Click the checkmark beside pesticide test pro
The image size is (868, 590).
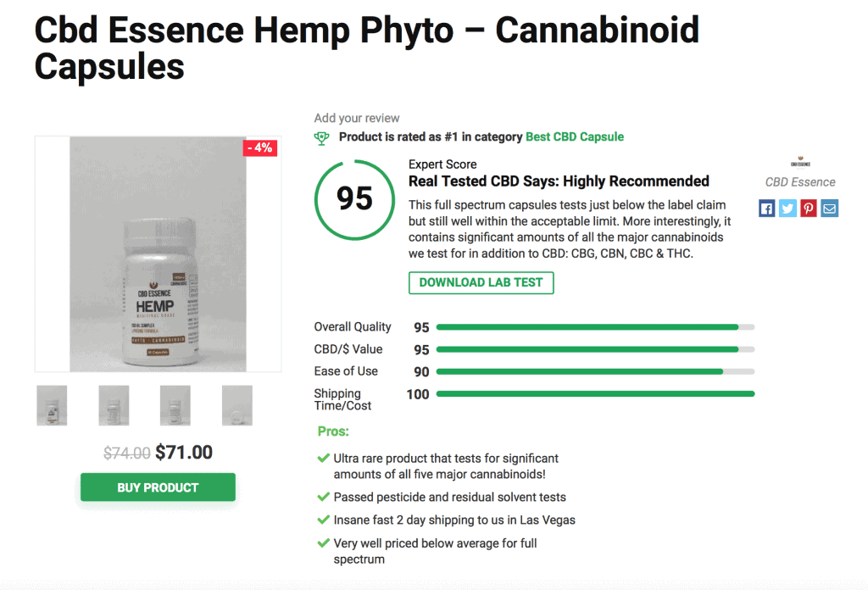(x=324, y=497)
